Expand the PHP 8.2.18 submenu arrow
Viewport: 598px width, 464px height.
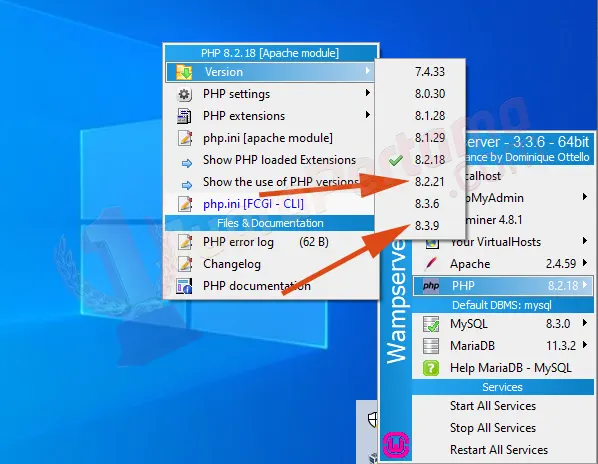coord(585,285)
